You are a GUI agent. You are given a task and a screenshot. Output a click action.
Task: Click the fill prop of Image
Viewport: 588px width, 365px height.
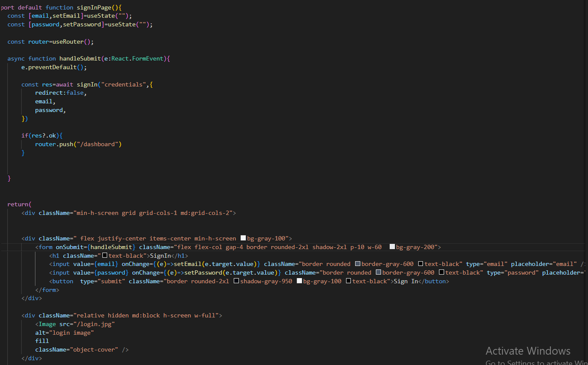tap(42, 341)
